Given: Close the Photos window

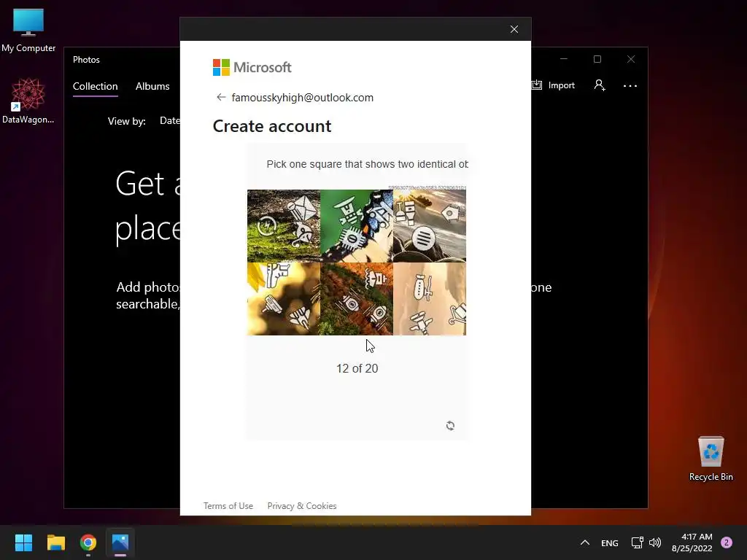Looking at the screenshot, I should point(631,59).
